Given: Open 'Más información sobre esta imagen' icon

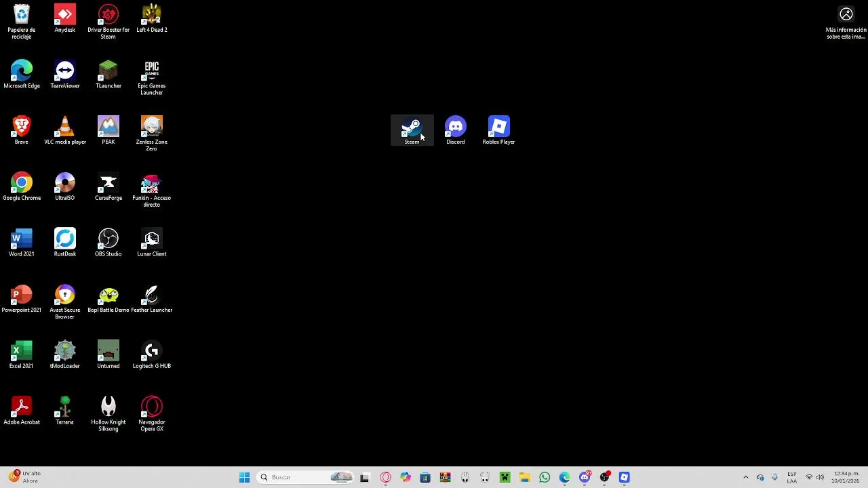Looking at the screenshot, I should (x=846, y=22).
